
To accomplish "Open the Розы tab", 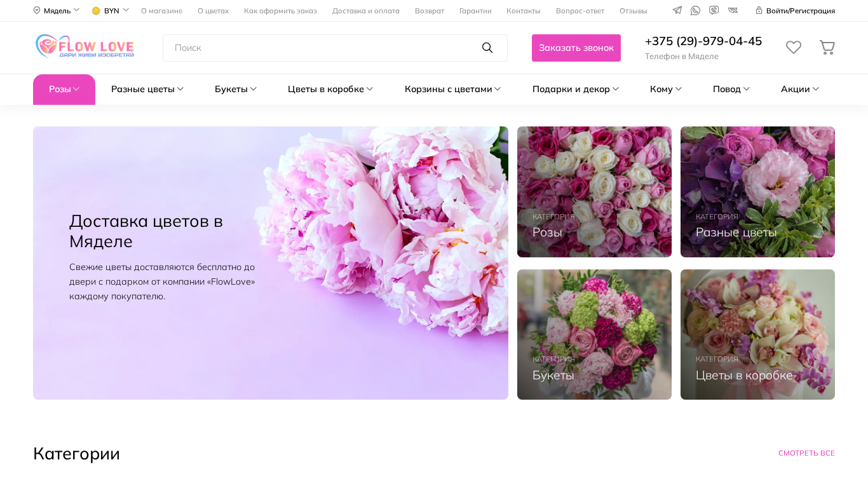I will point(64,90).
